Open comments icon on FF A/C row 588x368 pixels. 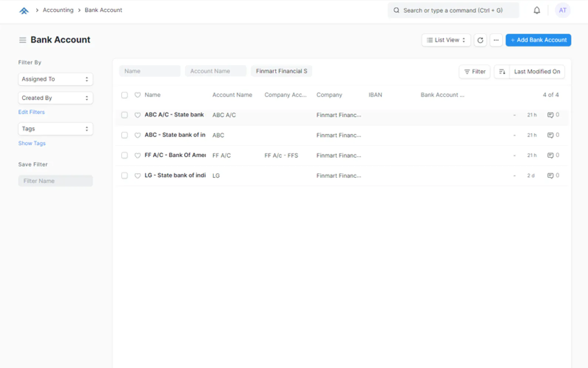pos(550,155)
